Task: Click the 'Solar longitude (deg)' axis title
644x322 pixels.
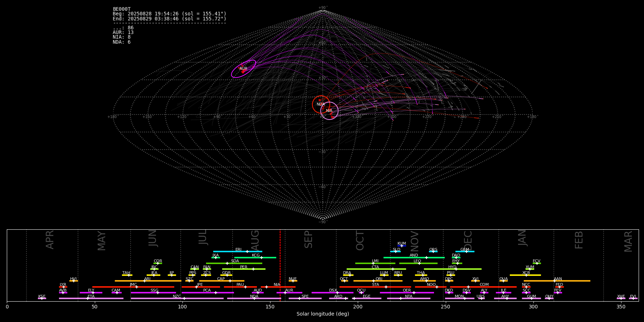Action: pyautogui.click(x=323, y=314)
